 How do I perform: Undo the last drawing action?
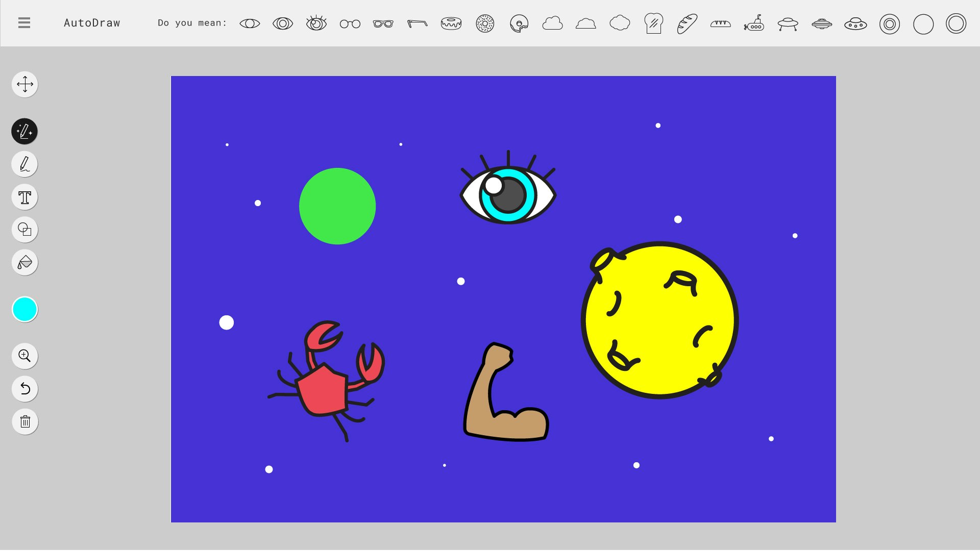click(24, 389)
